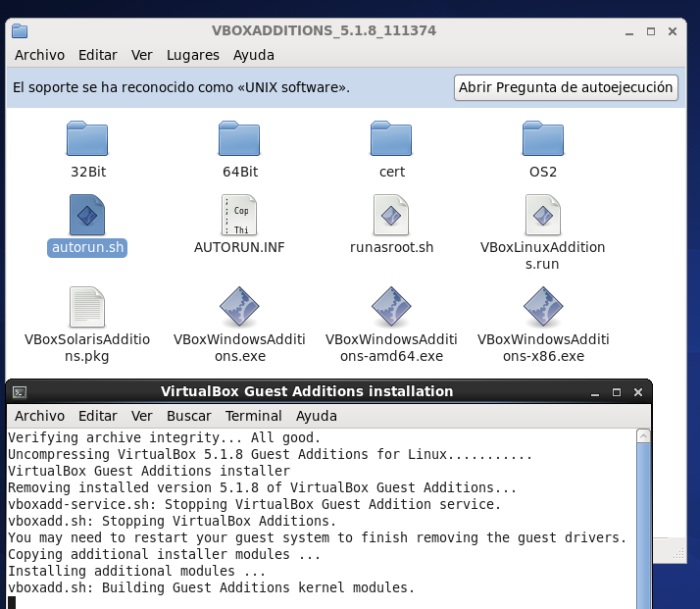Open the 32Bit folder
The width and height of the screenshot is (700, 609).
87,138
